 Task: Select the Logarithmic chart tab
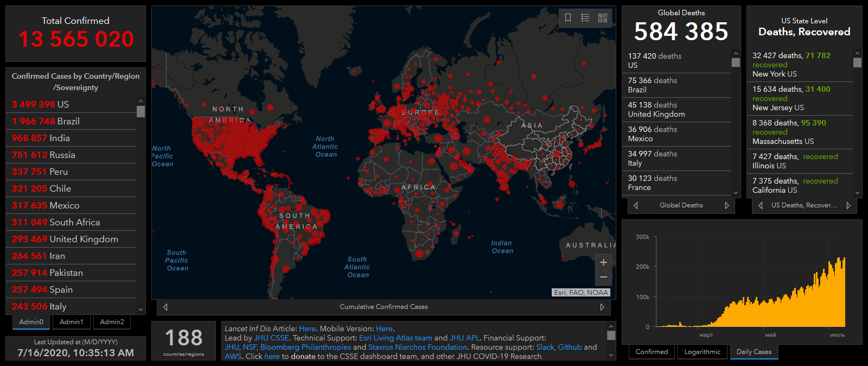pyautogui.click(x=703, y=352)
